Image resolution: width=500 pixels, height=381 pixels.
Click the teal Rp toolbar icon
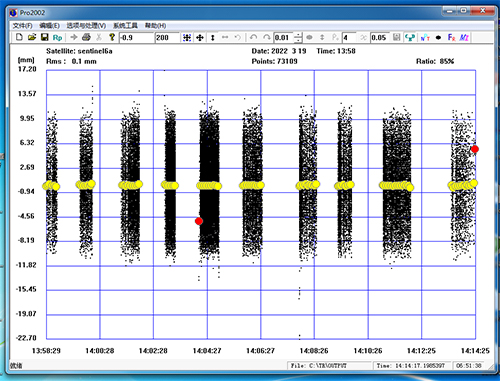pos(57,38)
